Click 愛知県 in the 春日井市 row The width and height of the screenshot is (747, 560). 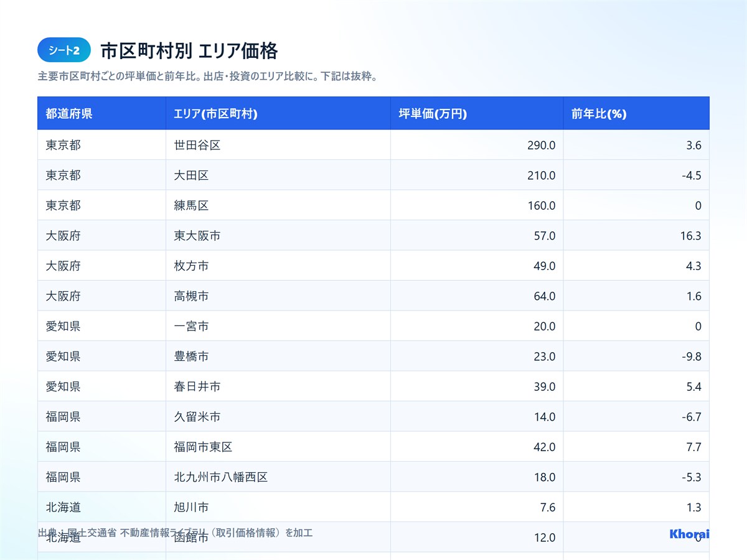pos(63,386)
